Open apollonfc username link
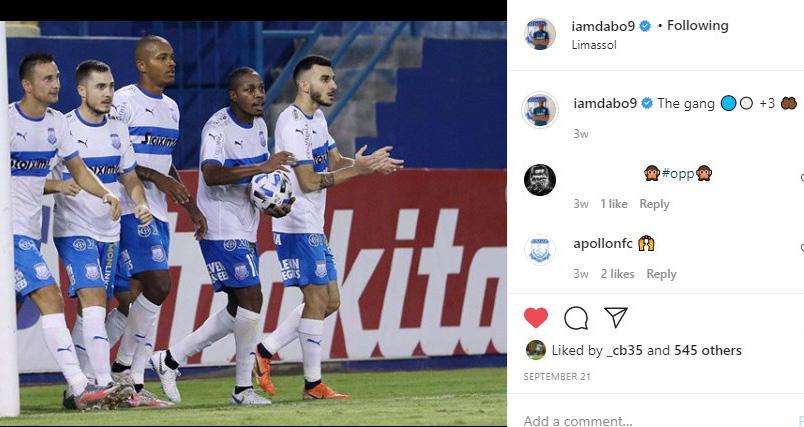The height and width of the screenshot is (427, 804). tap(603, 243)
